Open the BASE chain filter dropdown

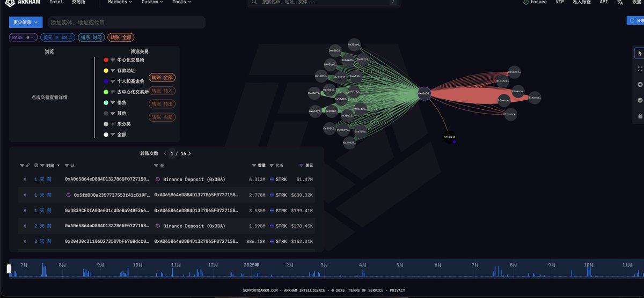coord(24,38)
